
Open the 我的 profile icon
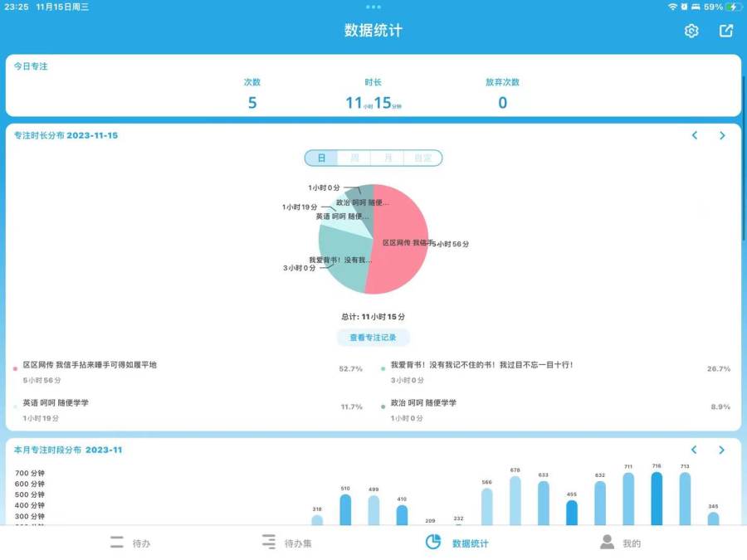pyautogui.click(x=608, y=543)
